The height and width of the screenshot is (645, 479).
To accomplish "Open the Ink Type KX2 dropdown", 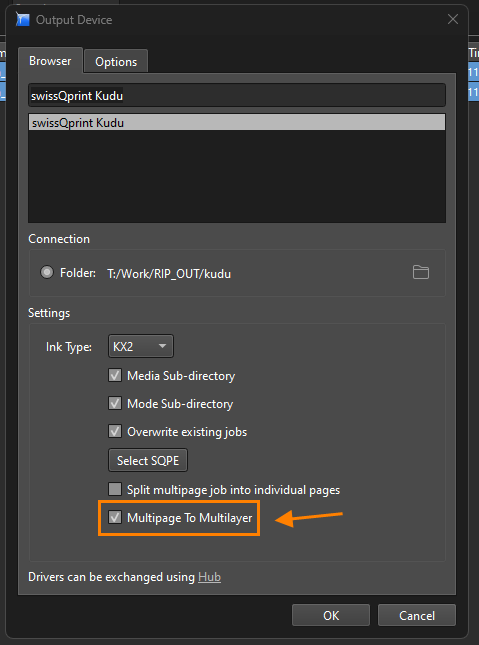I will 141,346.
